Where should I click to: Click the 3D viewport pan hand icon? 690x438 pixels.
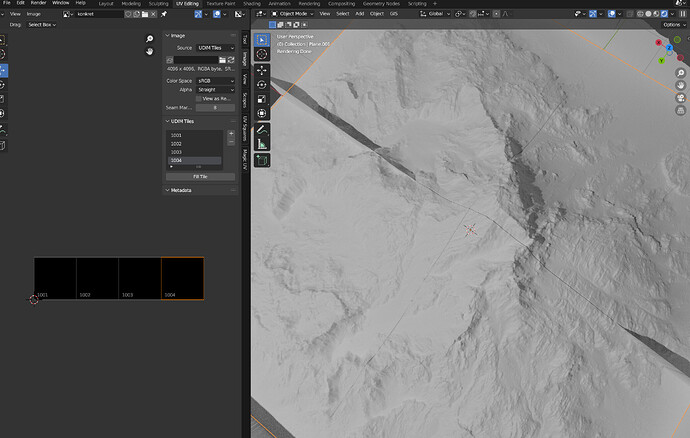681,85
